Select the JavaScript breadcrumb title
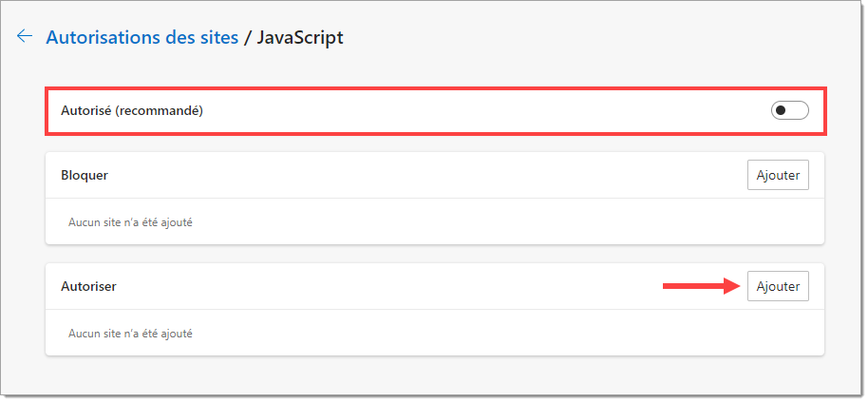868x402 pixels. pos(300,38)
